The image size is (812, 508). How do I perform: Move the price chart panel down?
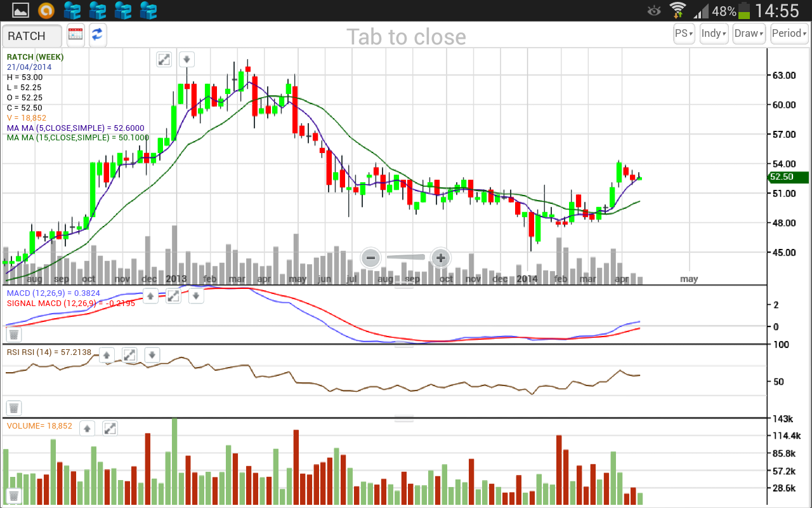click(x=187, y=60)
